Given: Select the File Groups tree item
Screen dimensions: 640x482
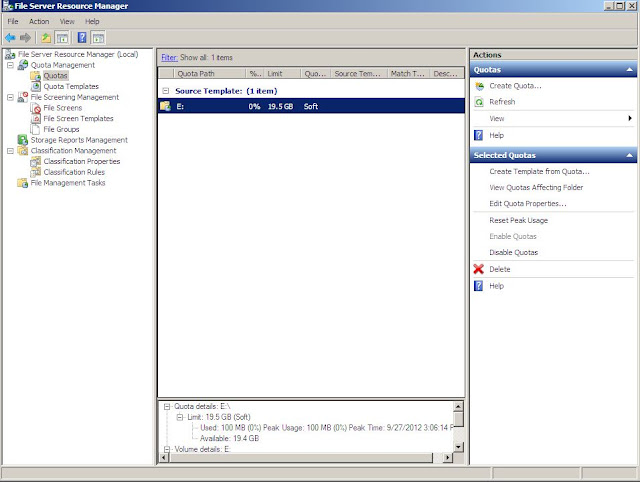Looking at the screenshot, I should pyautogui.click(x=61, y=129).
